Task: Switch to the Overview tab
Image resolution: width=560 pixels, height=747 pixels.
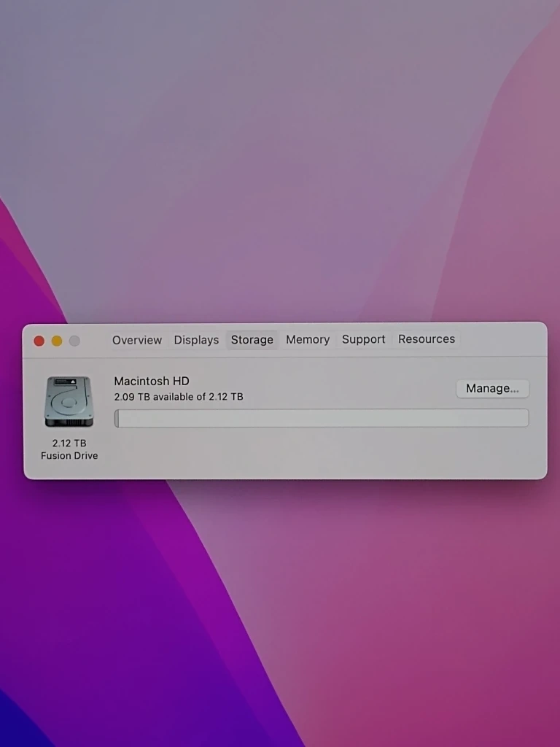Action: 137,340
